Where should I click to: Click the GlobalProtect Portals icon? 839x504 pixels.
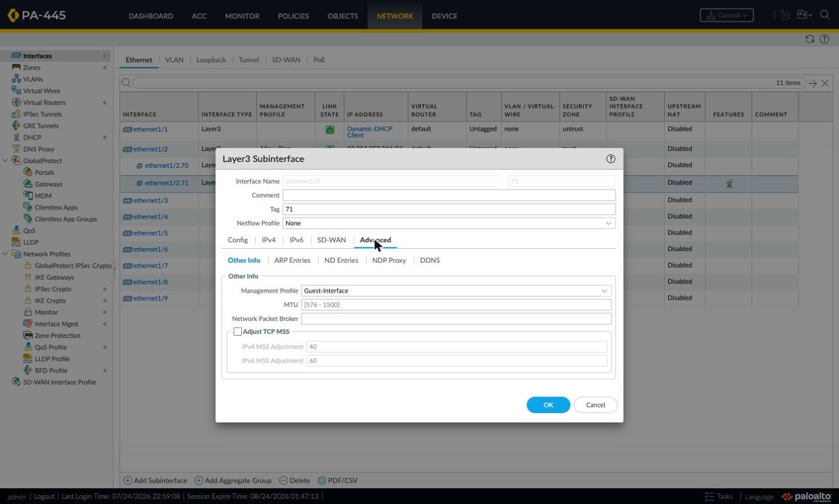pos(28,172)
